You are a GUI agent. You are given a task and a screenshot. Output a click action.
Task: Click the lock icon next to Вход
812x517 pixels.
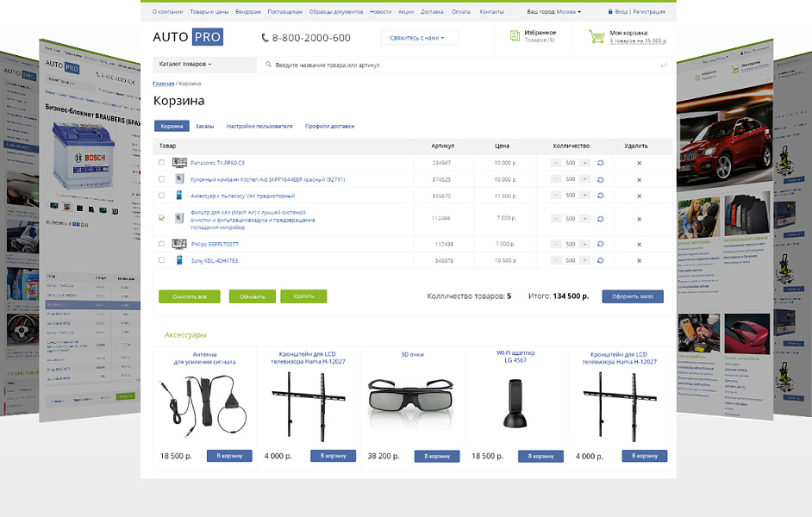[x=611, y=12]
